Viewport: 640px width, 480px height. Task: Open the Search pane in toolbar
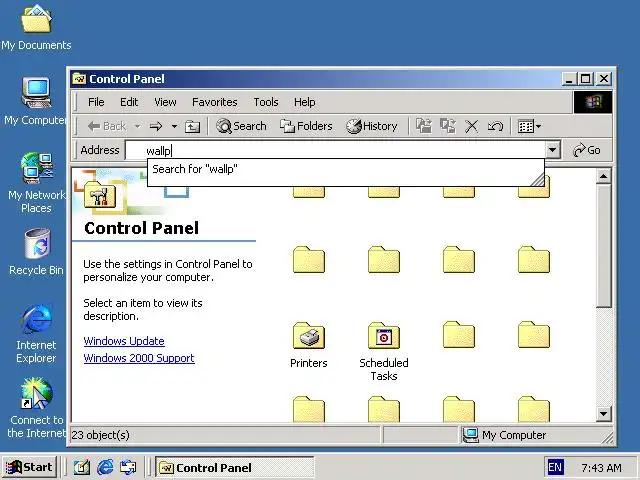[241, 126]
